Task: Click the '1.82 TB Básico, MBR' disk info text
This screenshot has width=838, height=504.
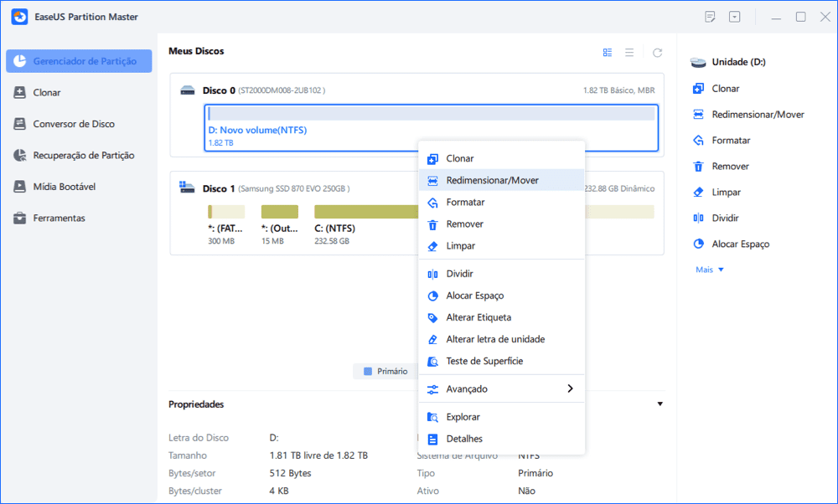Action: tap(619, 90)
